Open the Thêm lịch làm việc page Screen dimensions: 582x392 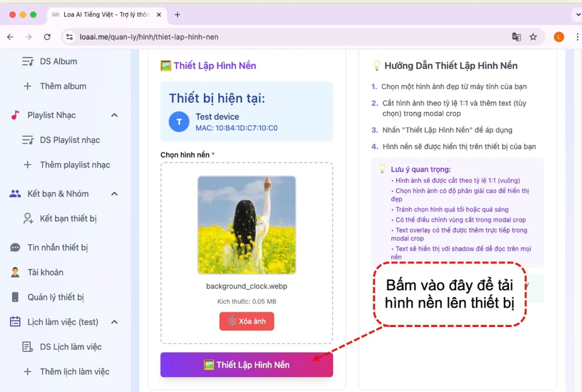coord(75,371)
